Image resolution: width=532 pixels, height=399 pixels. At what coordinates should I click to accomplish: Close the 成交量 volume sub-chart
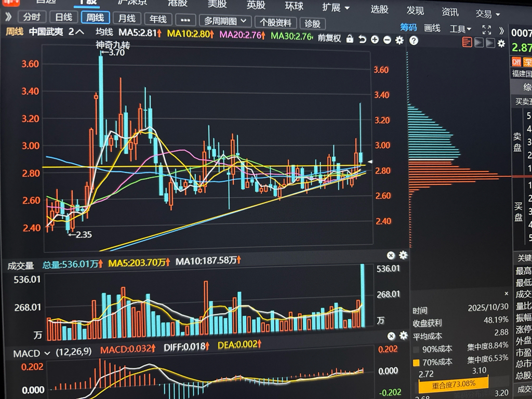391,255
